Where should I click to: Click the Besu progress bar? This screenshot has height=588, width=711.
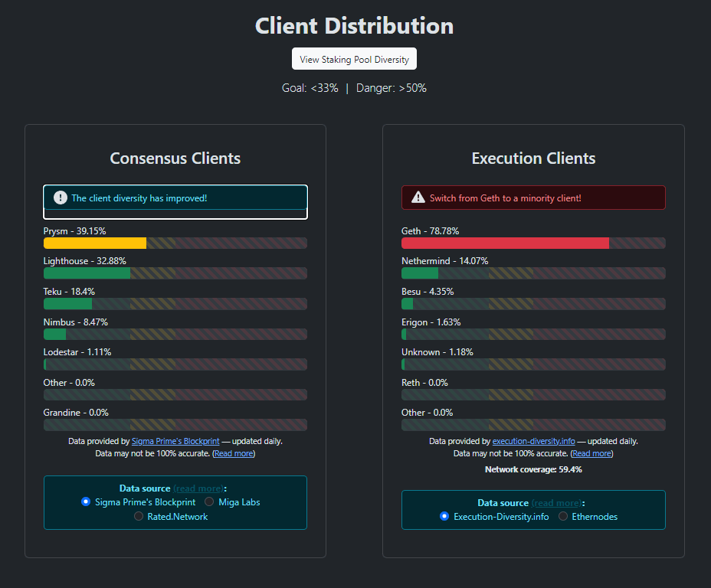[x=533, y=303]
